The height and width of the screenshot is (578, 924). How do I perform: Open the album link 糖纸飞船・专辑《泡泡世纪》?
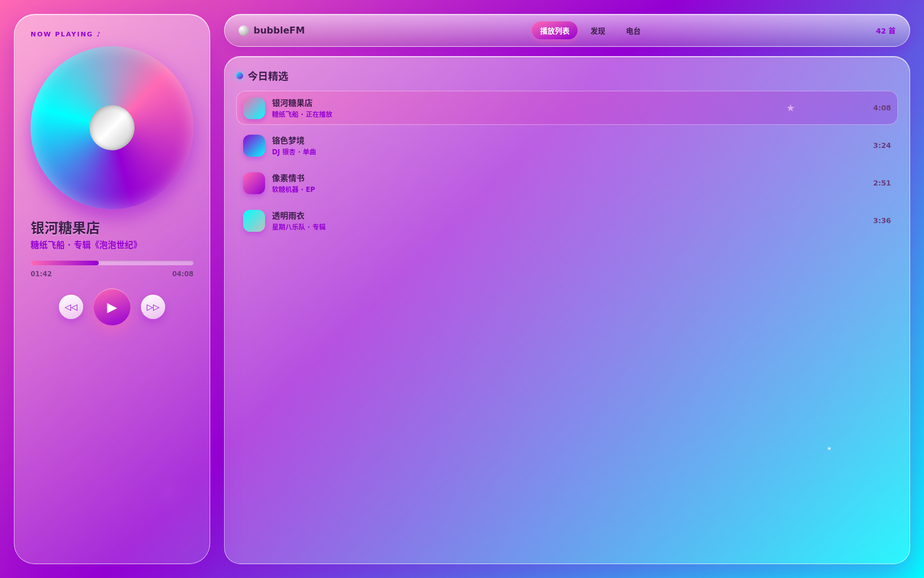point(86,245)
